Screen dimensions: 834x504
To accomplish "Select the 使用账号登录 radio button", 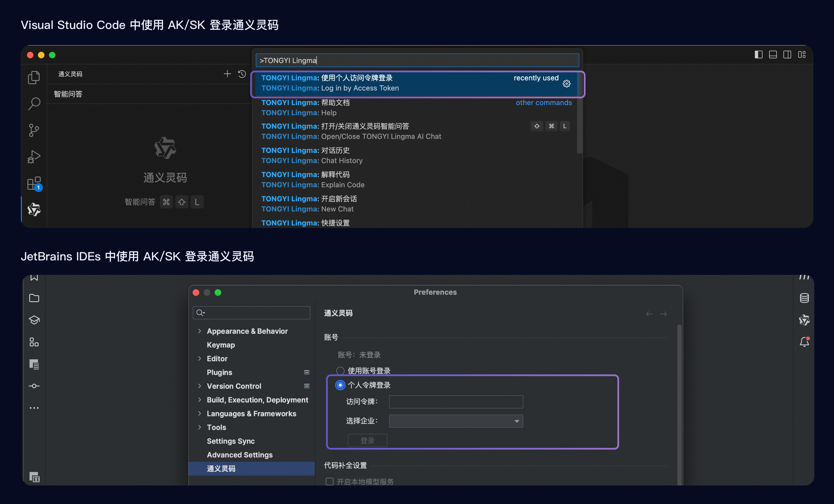I will pos(340,371).
